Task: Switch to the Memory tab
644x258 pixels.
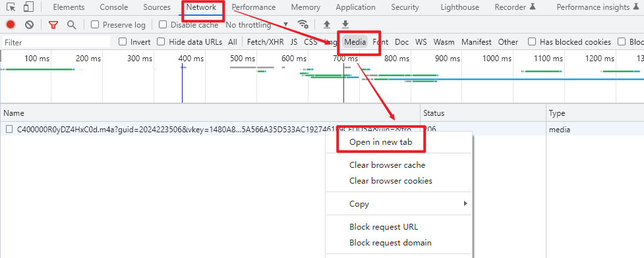Action: click(x=306, y=7)
